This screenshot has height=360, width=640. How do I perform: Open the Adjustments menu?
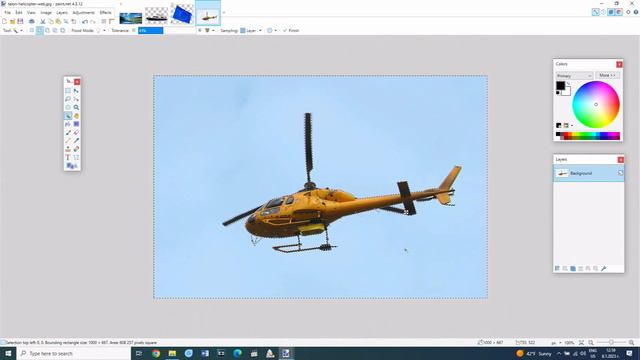tap(83, 13)
